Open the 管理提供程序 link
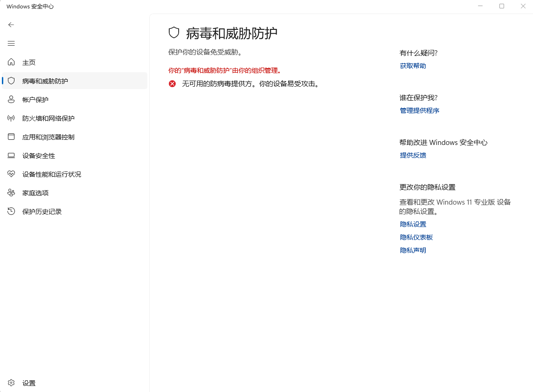 coord(419,110)
